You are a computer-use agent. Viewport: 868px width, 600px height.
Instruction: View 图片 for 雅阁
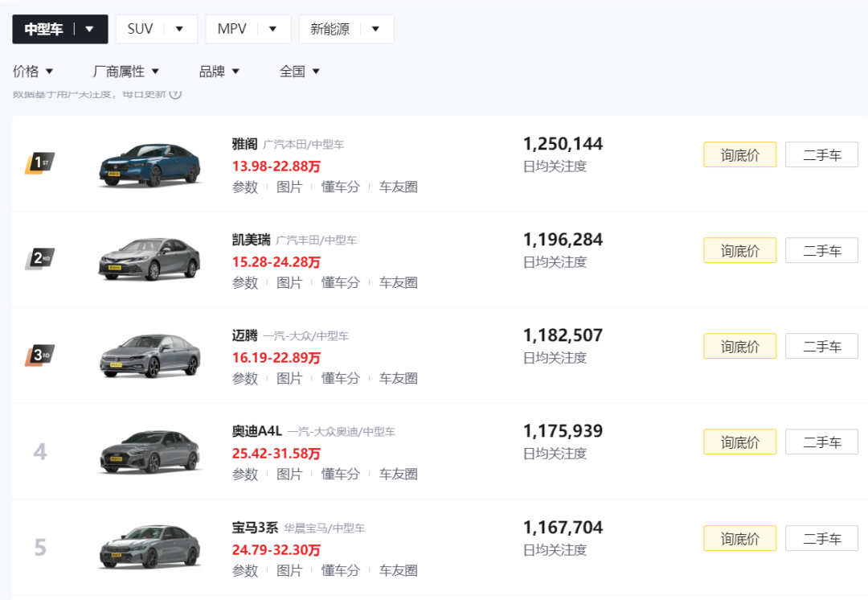(x=289, y=187)
